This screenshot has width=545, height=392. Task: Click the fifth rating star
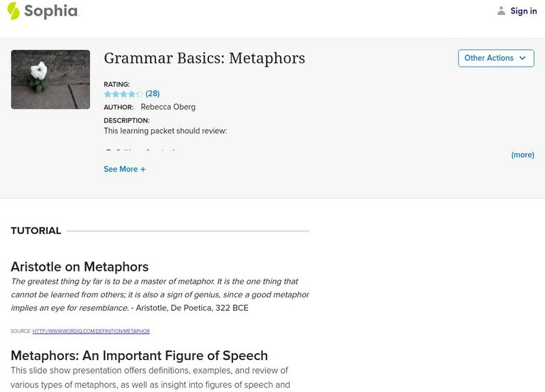[139, 94]
